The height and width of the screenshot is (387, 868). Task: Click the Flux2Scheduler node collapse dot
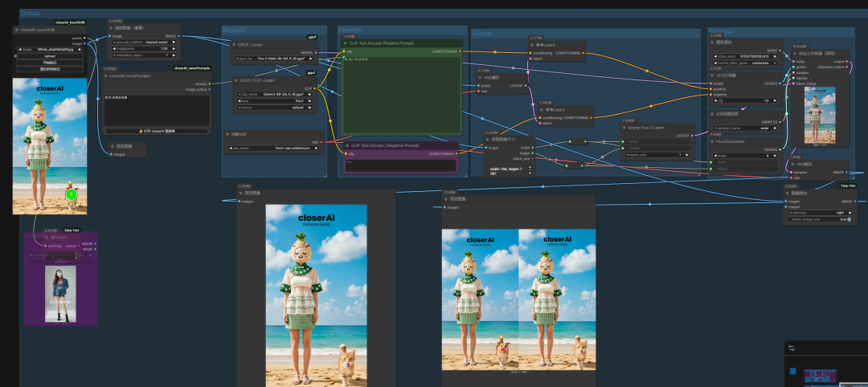tap(713, 141)
